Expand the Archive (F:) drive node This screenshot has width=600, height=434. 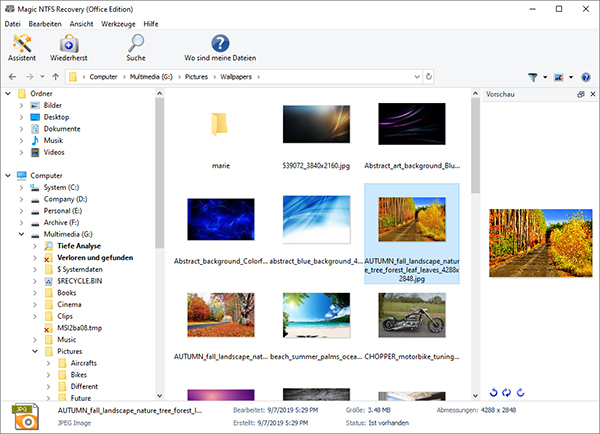[x=21, y=223]
